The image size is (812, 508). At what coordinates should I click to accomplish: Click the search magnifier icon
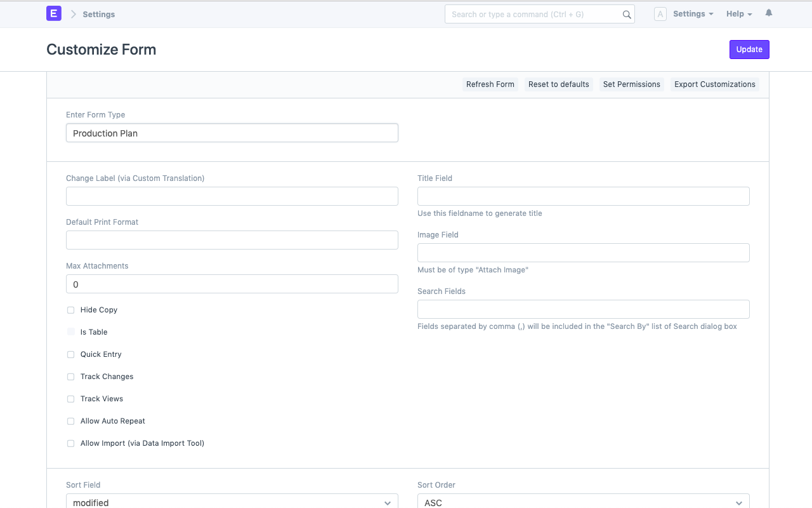(626, 14)
